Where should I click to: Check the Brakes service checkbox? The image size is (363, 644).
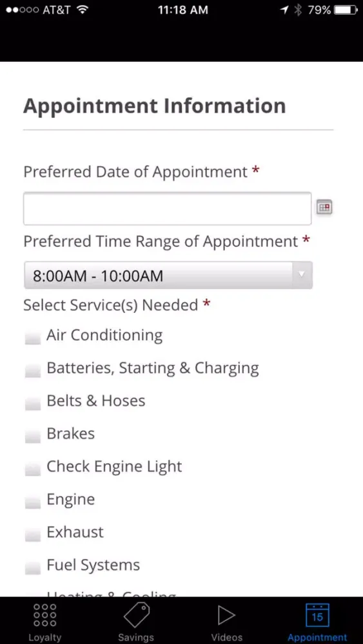pos(33,436)
